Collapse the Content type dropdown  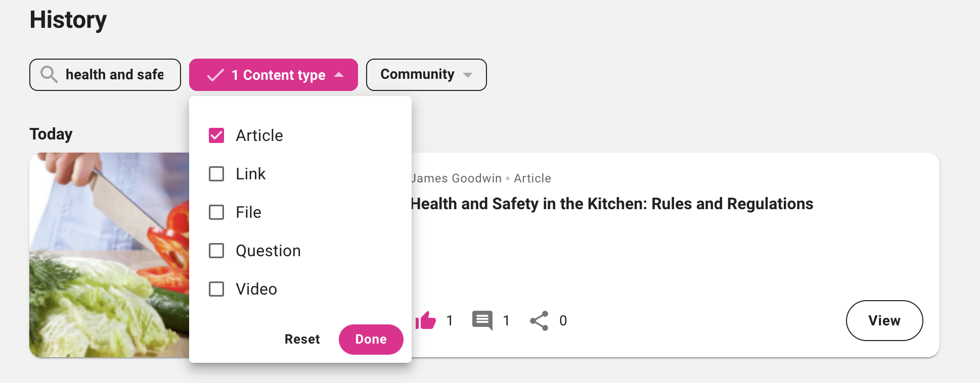pyautogui.click(x=339, y=75)
